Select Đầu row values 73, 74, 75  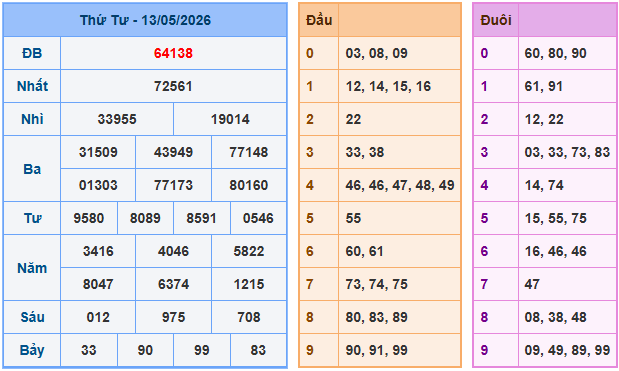(377, 284)
